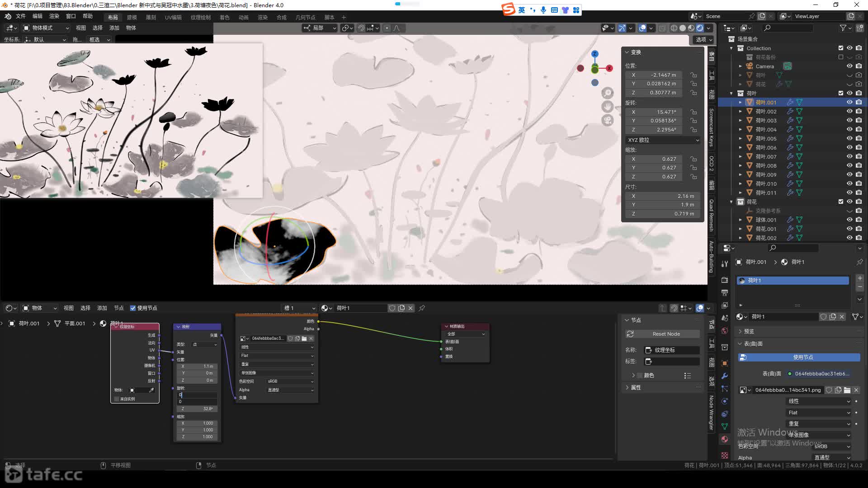Collapse the 变换 transform panel

pos(627,52)
